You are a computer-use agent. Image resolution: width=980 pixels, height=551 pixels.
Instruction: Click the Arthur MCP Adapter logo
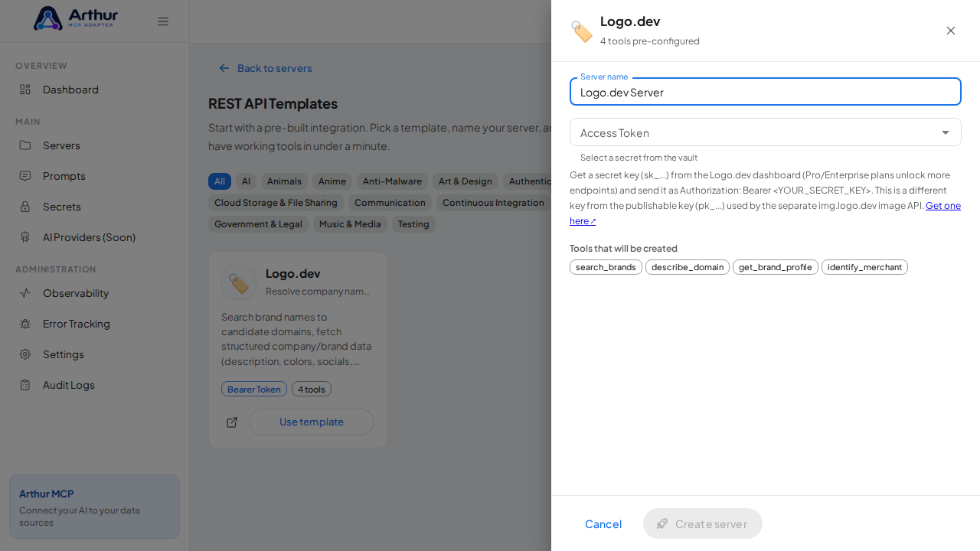pyautogui.click(x=76, y=18)
